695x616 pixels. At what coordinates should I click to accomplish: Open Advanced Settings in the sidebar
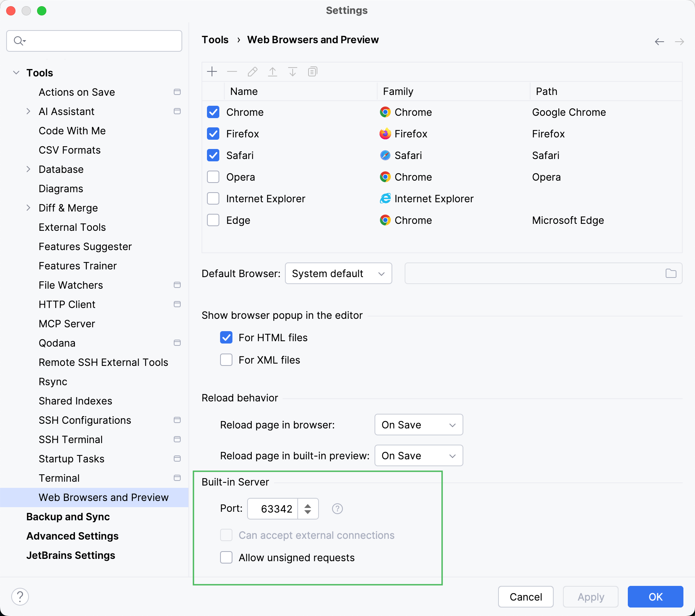[72, 536]
